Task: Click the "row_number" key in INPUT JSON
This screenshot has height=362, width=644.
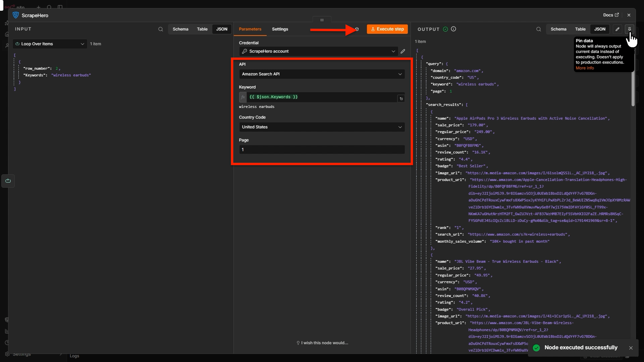Action: (x=37, y=68)
